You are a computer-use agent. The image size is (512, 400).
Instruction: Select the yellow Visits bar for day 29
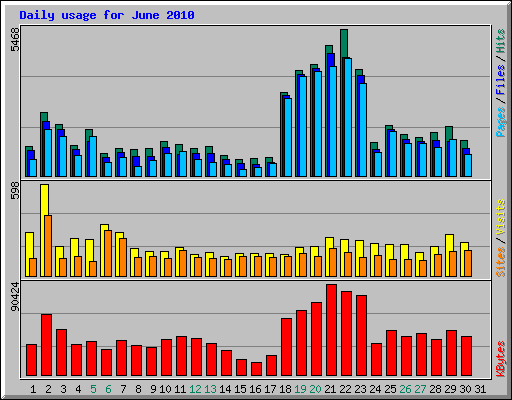pos(449,243)
